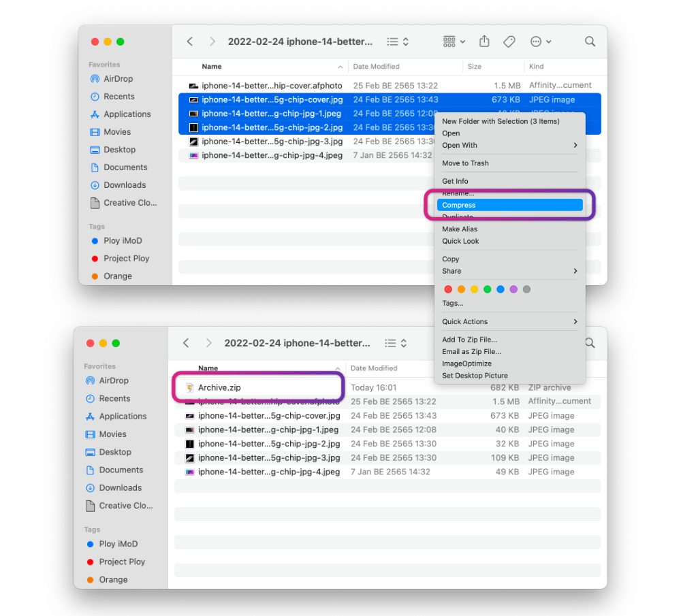Screen dimensions: 681x616
Task: Select the Archive.zip file icon
Action: click(x=190, y=387)
